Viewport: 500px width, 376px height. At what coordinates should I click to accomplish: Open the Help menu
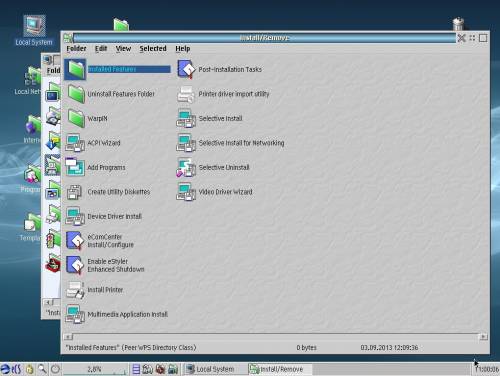point(183,49)
